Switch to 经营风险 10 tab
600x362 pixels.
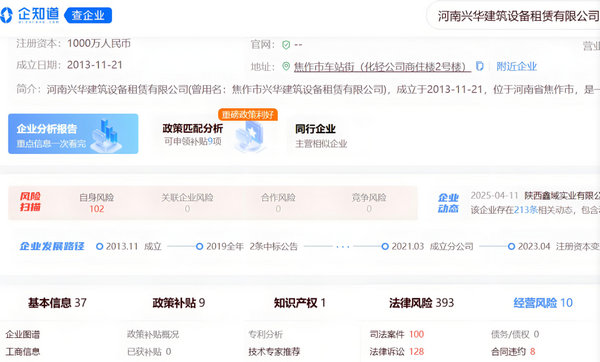[x=543, y=303]
